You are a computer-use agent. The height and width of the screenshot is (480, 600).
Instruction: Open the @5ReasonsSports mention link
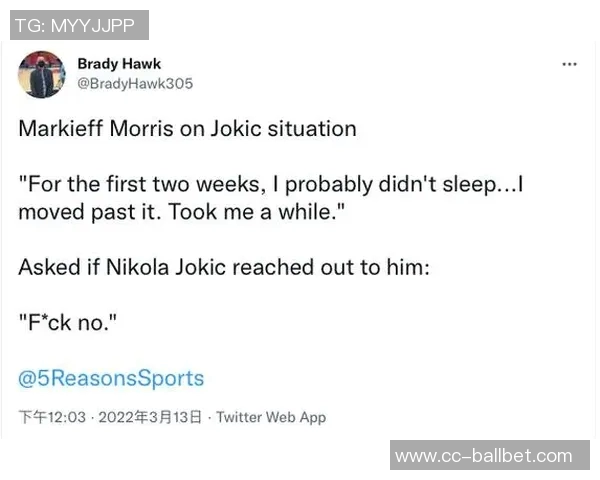(x=111, y=378)
